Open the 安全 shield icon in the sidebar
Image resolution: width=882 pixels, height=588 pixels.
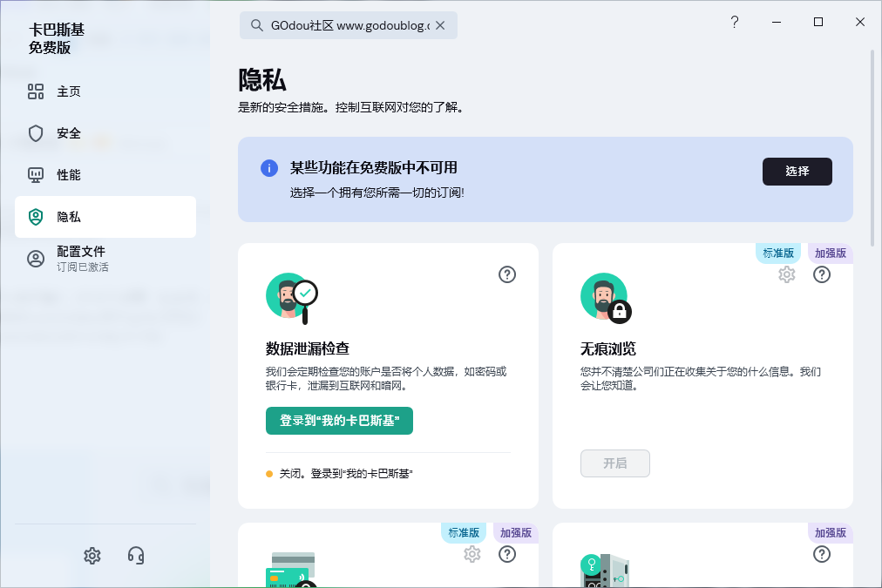37,132
